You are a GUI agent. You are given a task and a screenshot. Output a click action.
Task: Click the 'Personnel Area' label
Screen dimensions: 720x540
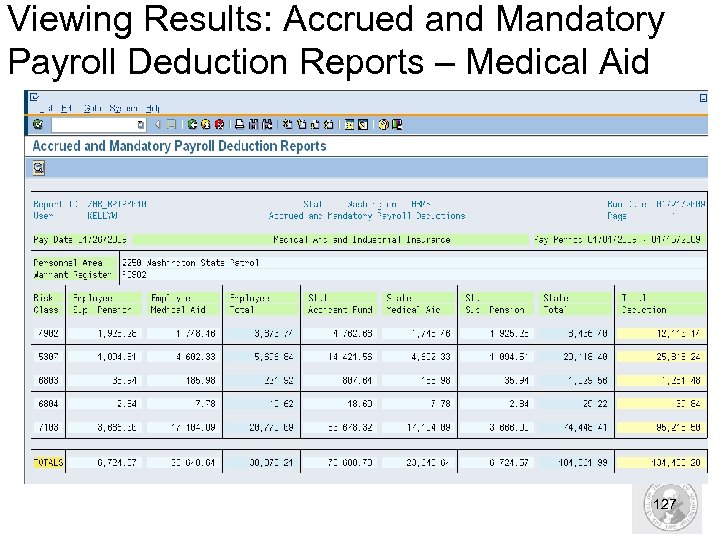(68, 263)
